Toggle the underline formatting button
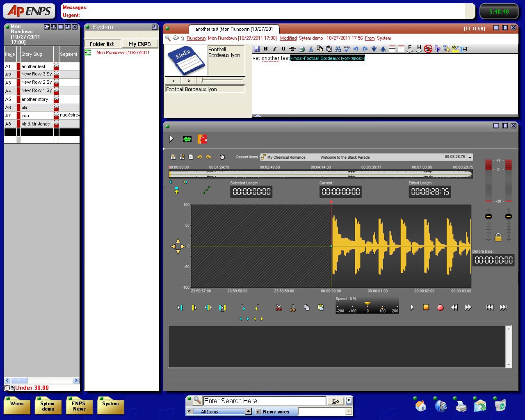The image size is (525, 420). (x=283, y=49)
